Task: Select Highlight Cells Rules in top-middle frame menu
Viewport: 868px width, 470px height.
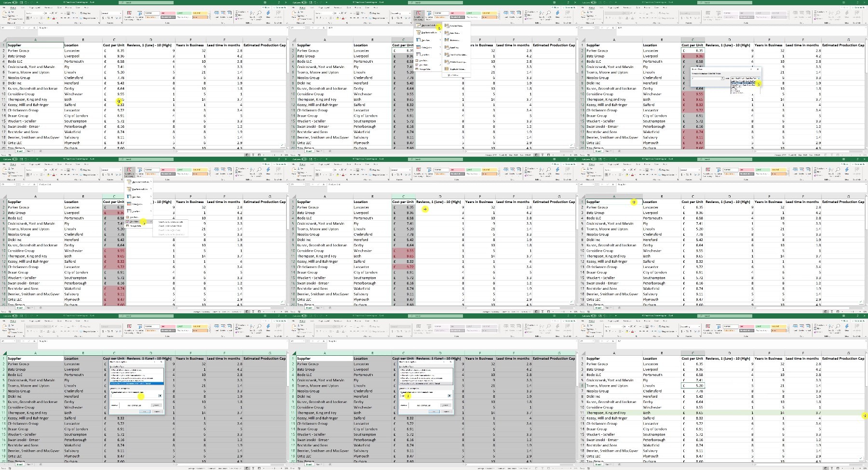Action: (427, 26)
